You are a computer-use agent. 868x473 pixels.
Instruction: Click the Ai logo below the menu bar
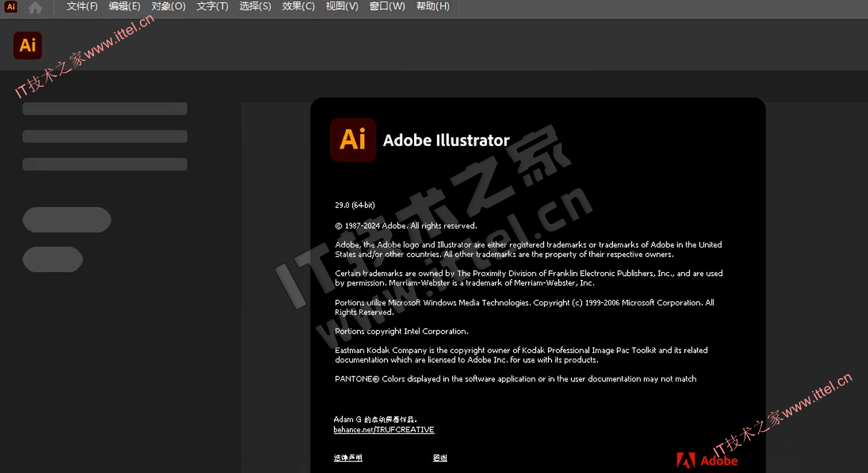click(28, 45)
